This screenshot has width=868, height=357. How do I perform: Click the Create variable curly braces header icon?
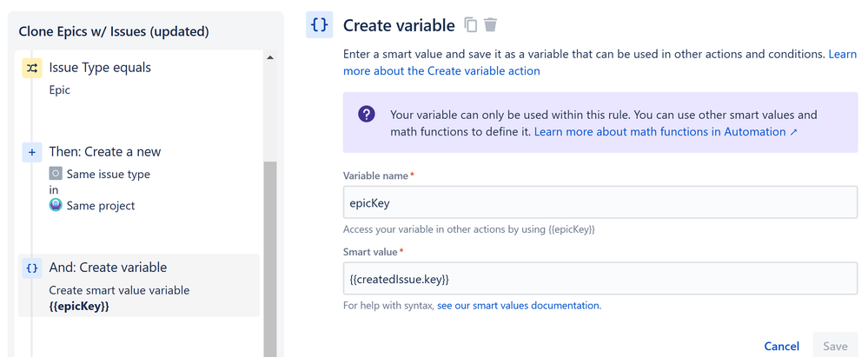(320, 25)
